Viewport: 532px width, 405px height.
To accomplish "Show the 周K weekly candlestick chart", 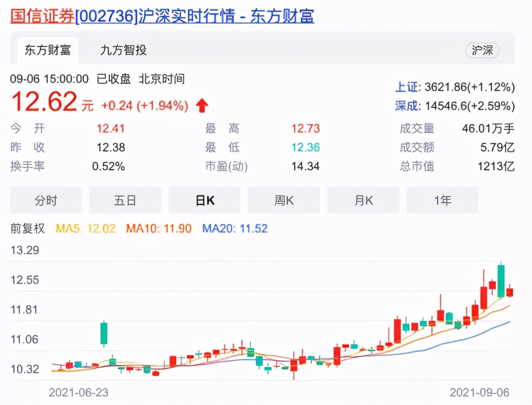I will [284, 200].
